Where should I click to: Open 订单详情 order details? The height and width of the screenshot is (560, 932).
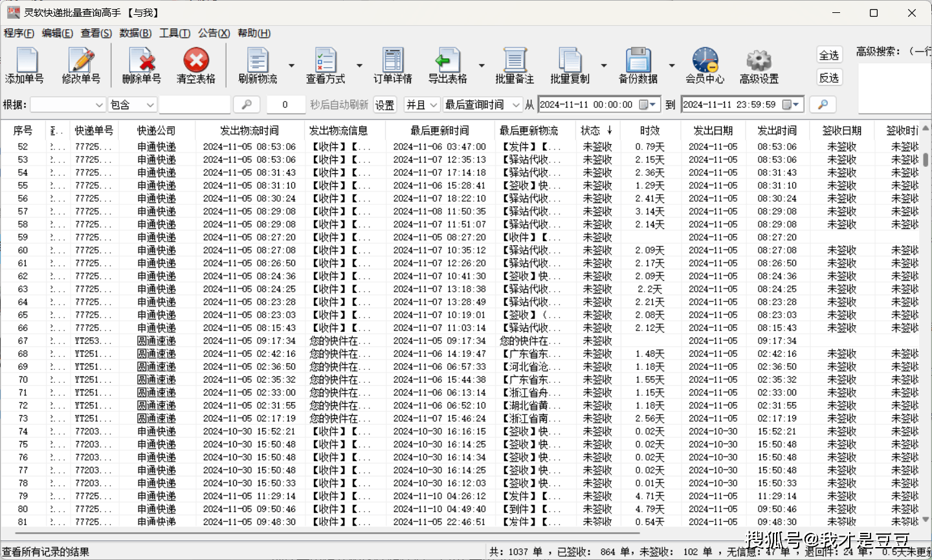[x=392, y=65]
